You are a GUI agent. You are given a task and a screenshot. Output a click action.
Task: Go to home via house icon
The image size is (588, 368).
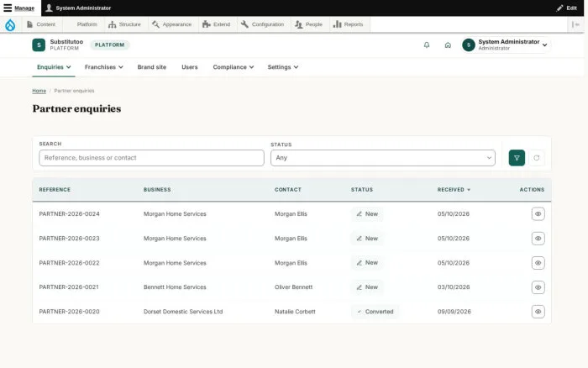(x=448, y=45)
